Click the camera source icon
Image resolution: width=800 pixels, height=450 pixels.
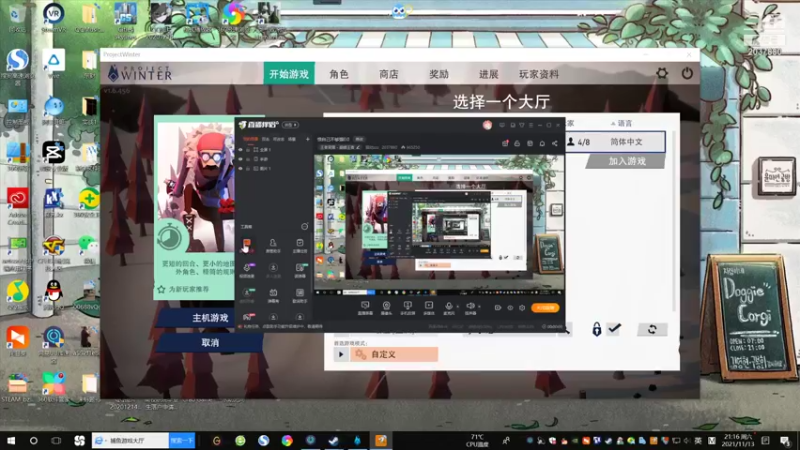pos(386,307)
